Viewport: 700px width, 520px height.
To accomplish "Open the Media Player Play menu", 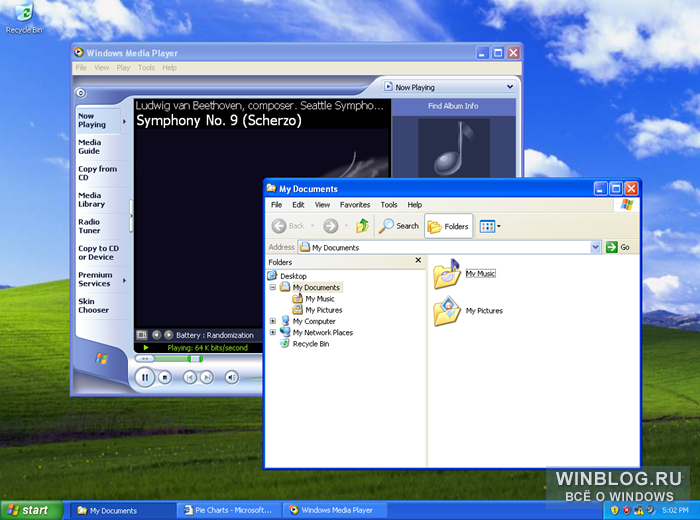I will 123,67.
